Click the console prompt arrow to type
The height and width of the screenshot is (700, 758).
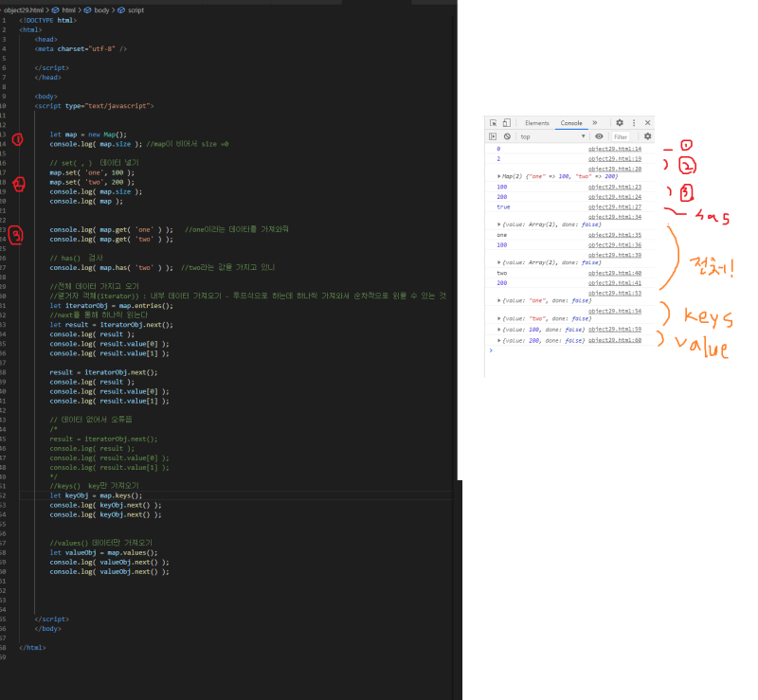(x=491, y=350)
